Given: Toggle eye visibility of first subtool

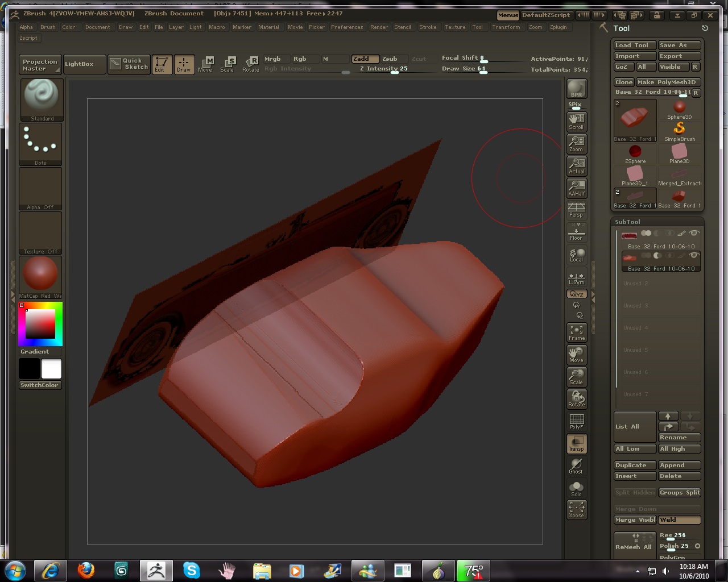Looking at the screenshot, I should pos(694,234).
